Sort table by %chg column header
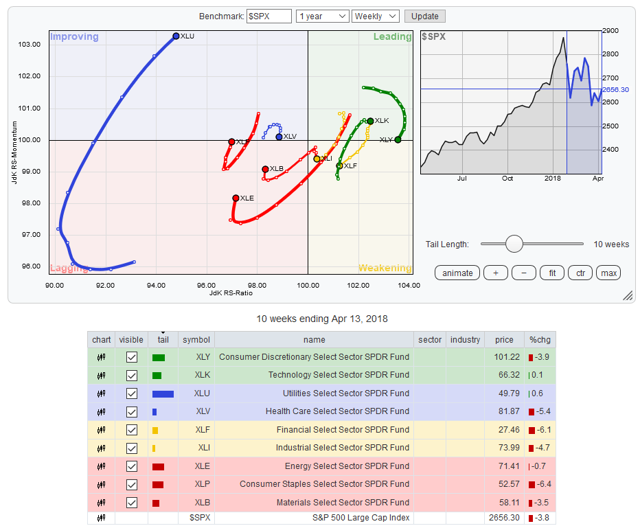The height and width of the screenshot is (526, 640). tap(540, 340)
